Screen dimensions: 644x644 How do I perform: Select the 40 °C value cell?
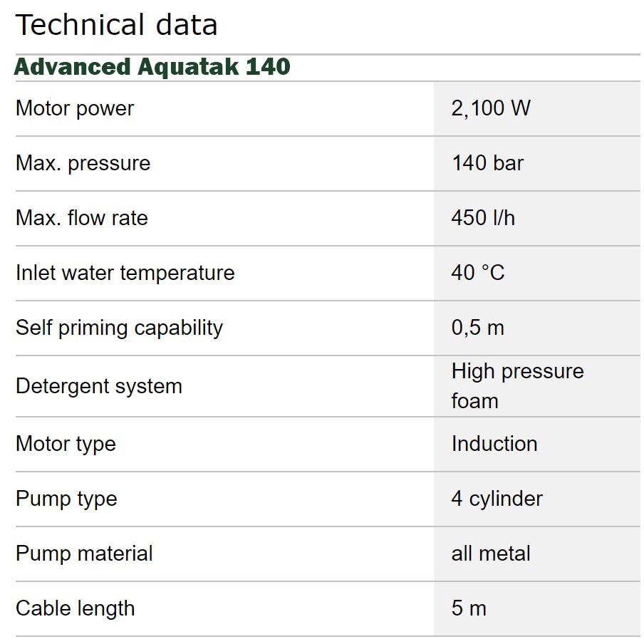click(x=478, y=273)
